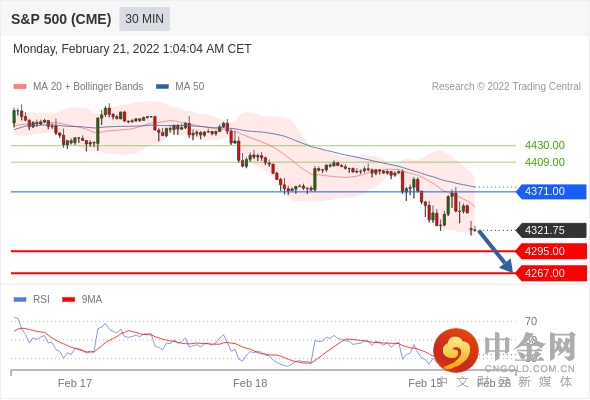This screenshot has width=590, height=400.
Task: Click the red 4267.00 support price tag
Action: pyautogui.click(x=551, y=273)
